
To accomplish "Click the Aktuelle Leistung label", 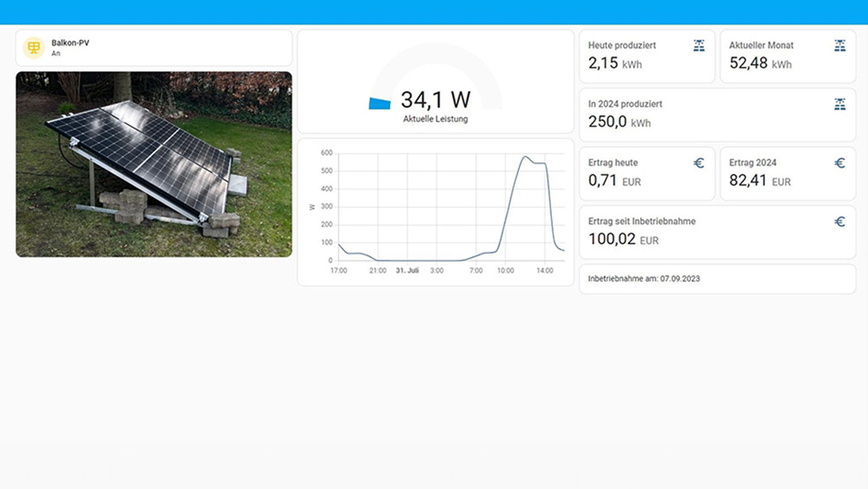I will point(435,119).
